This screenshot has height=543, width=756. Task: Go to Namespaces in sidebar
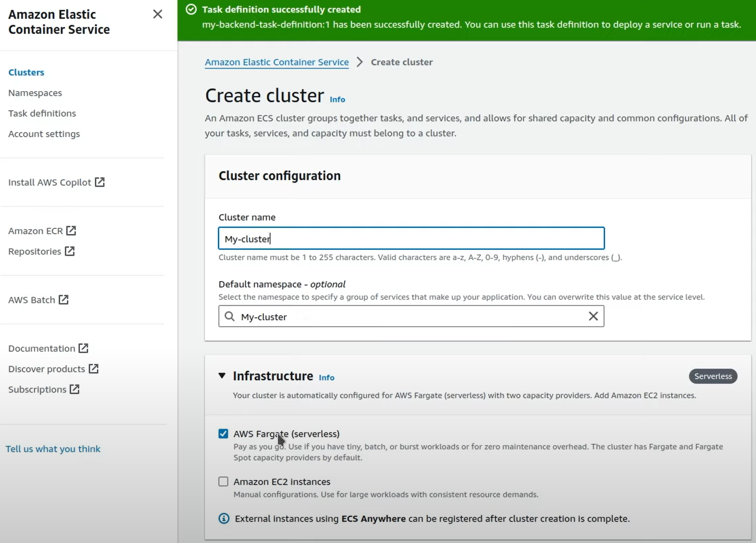pos(35,93)
